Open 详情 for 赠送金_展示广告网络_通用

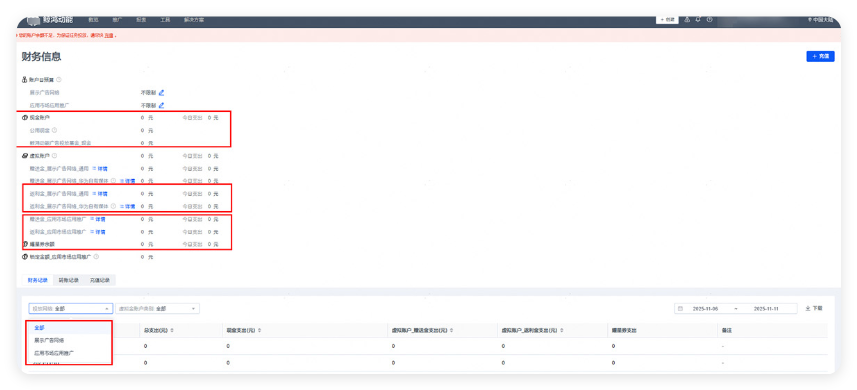(x=99, y=168)
